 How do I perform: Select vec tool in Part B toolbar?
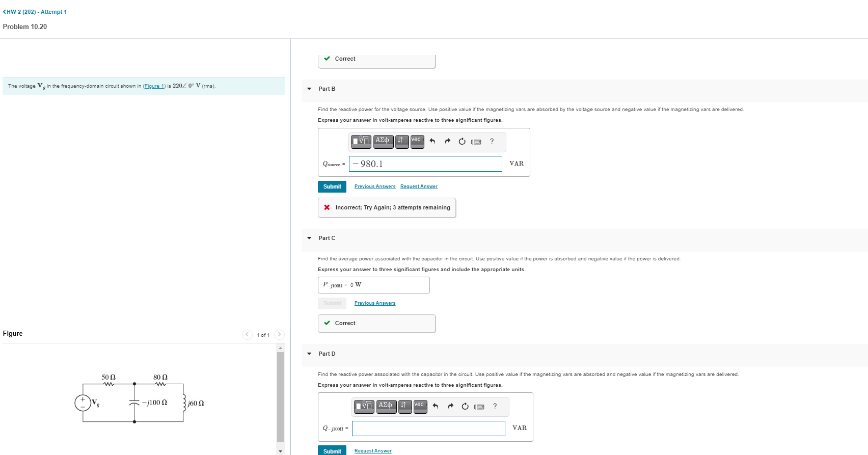417,141
